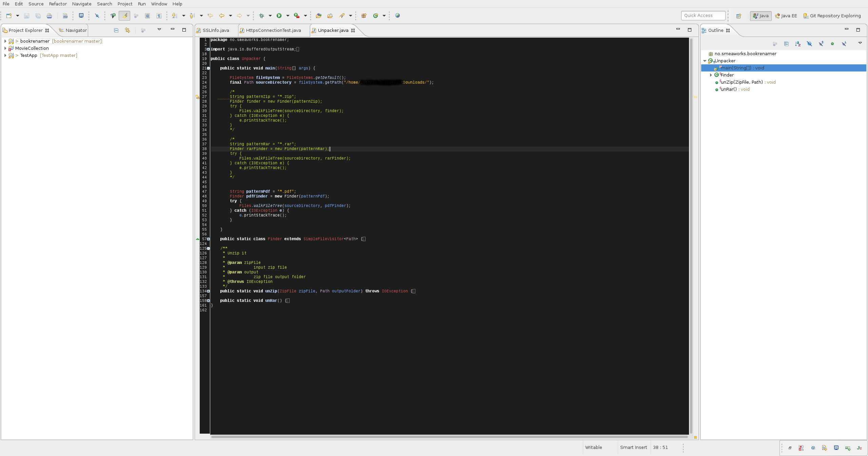Open the Javadoc @ status icon
Screen dimensions: 868x456
click(813, 448)
